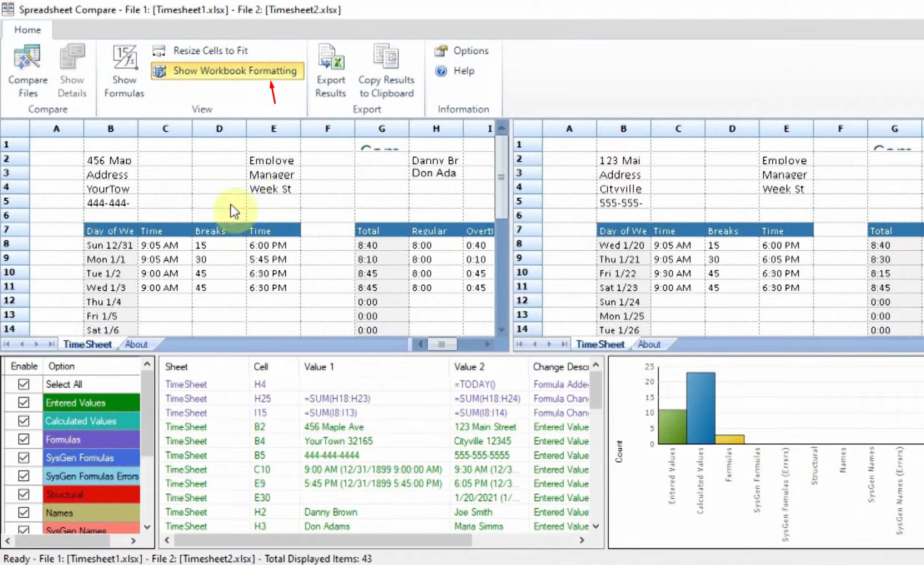Image resolution: width=924 pixels, height=565 pixels.
Task: Go to previous sheet in the left grid
Action: point(22,344)
